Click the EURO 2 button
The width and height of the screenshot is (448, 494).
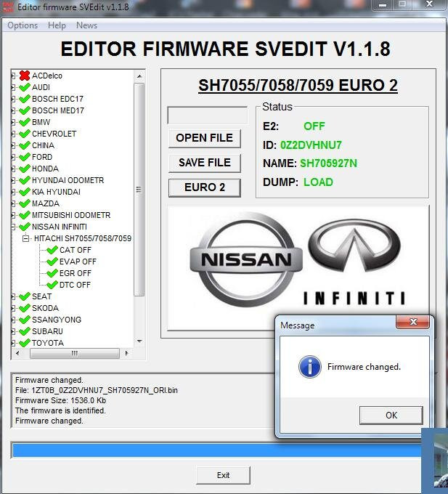pyautogui.click(x=205, y=187)
